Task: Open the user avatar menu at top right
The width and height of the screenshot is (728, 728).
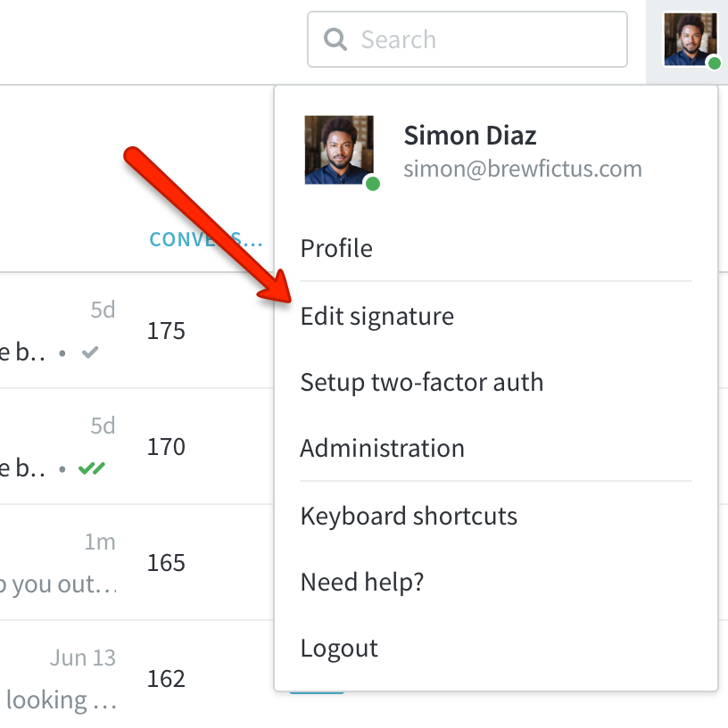Action: [x=691, y=39]
